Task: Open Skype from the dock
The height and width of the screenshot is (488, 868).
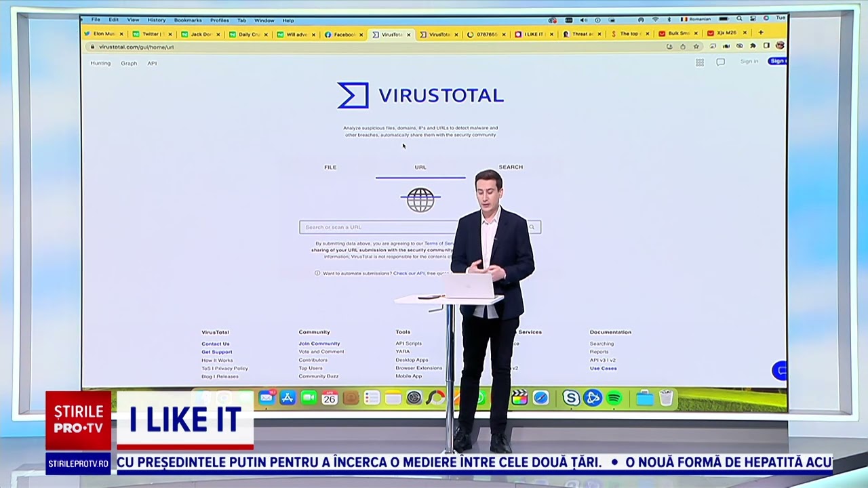Action: (x=572, y=399)
